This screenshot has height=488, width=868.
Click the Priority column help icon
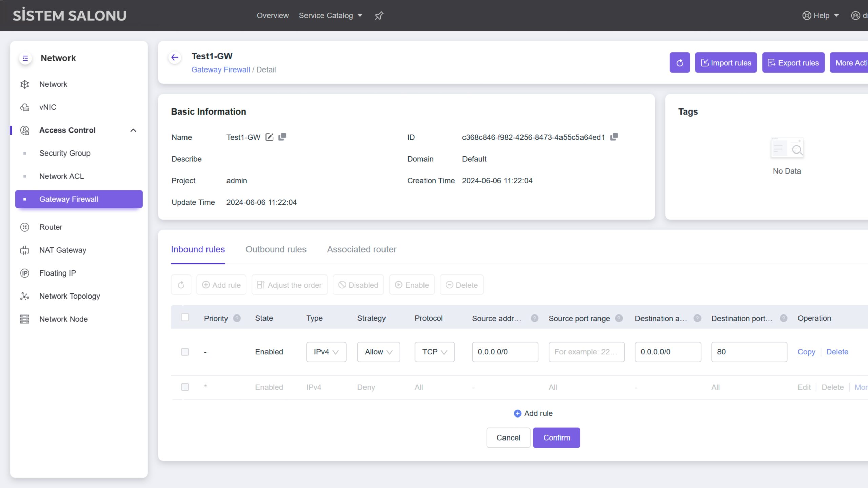pyautogui.click(x=237, y=318)
